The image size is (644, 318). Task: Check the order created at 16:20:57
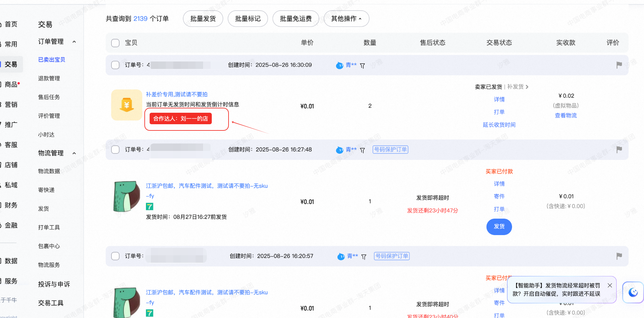[x=115, y=256]
